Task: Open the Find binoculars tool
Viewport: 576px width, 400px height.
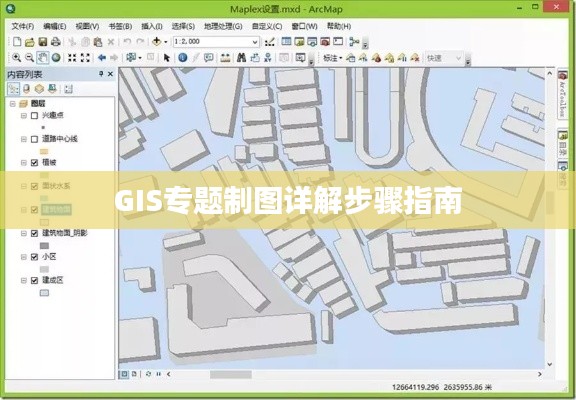Action: click(x=241, y=57)
